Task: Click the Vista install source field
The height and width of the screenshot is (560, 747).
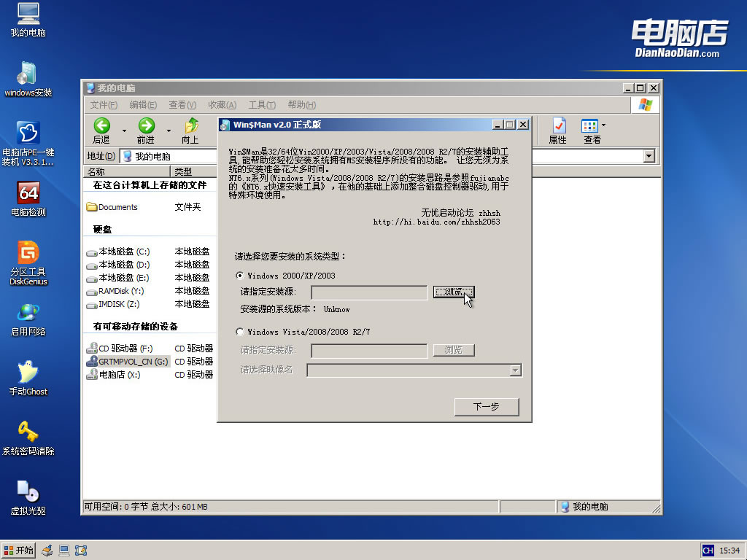Action: (x=369, y=351)
